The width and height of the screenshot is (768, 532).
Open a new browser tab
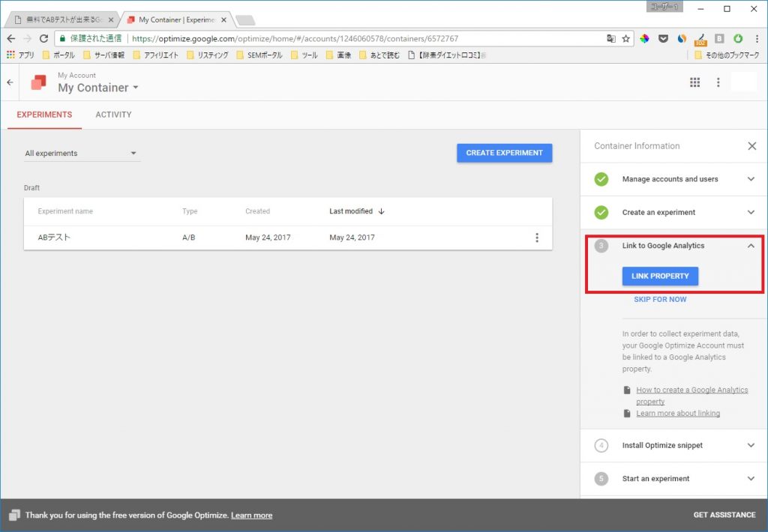(245, 20)
